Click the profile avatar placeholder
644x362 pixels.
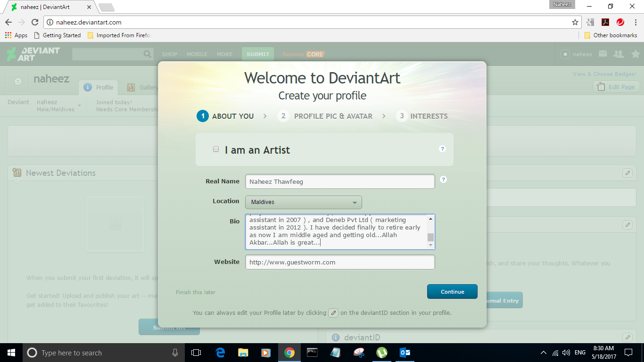point(18,81)
